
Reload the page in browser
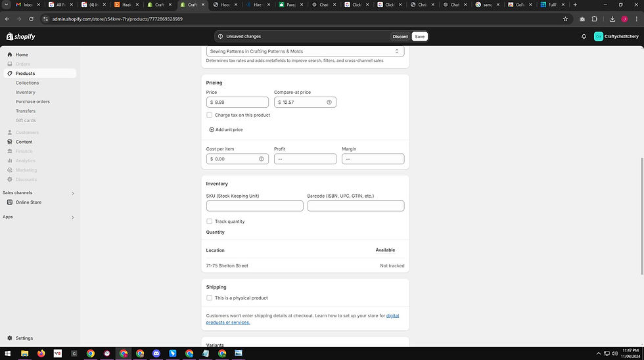tap(32, 19)
